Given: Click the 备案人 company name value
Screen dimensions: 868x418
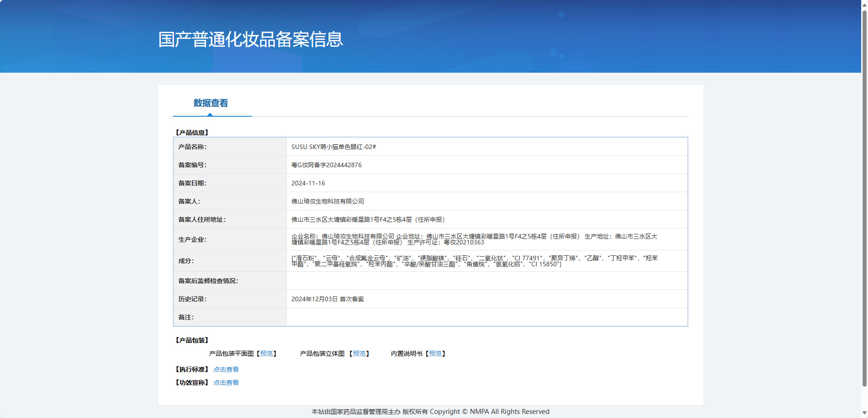Looking at the screenshot, I should click(x=328, y=201).
